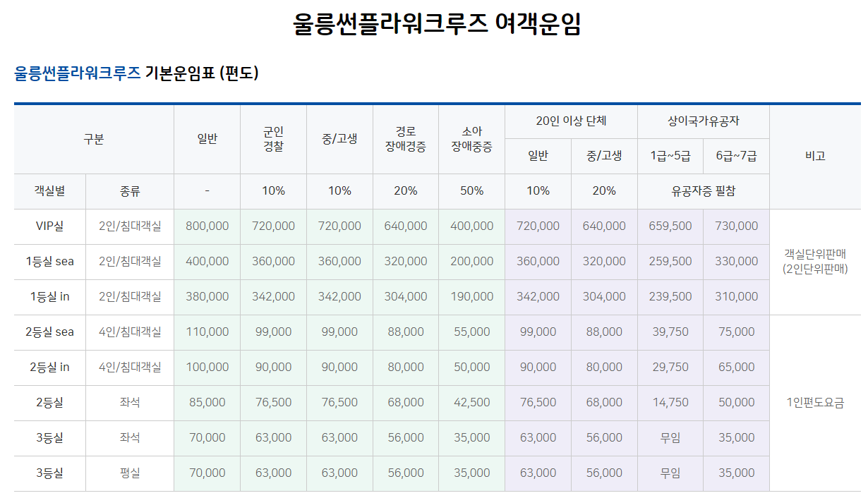Select 310,000 in the 1등실 in row
The height and width of the screenshot is (498, 868).
(737, 297)
